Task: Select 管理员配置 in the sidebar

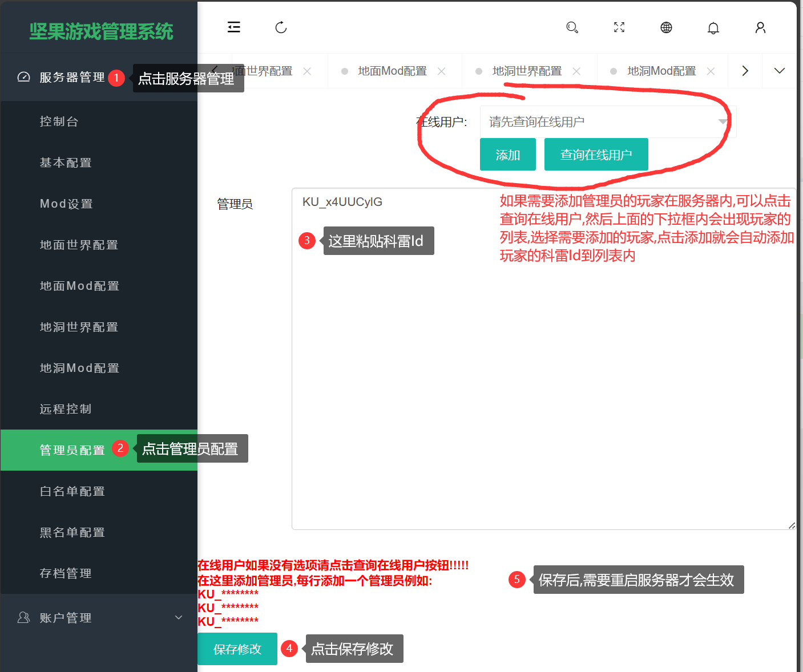Action: (99, 450)
